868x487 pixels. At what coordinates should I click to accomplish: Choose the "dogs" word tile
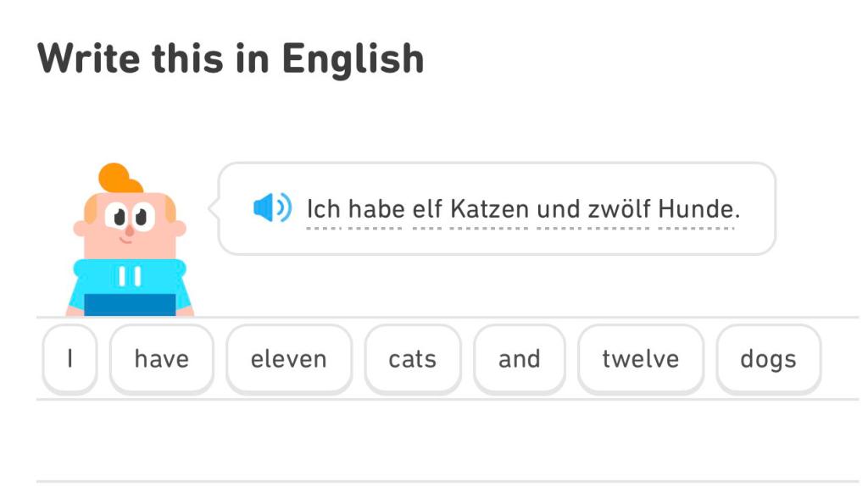[x=768, y=359]
